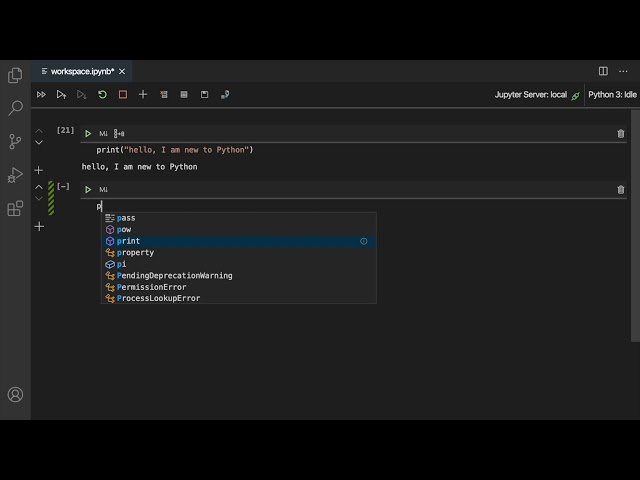640x480 pixels.
Task: Open the Search view in activity bar
Action: click(x=16, y=108)
